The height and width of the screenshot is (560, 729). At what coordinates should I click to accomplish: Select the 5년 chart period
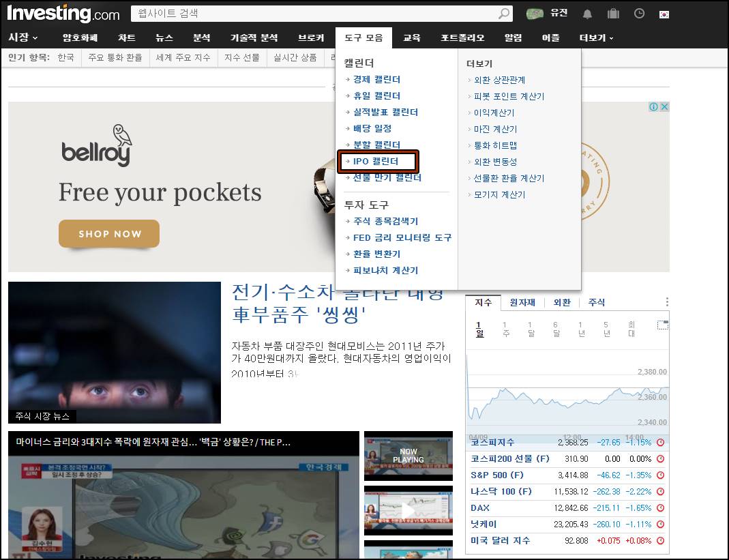point(606,329)
